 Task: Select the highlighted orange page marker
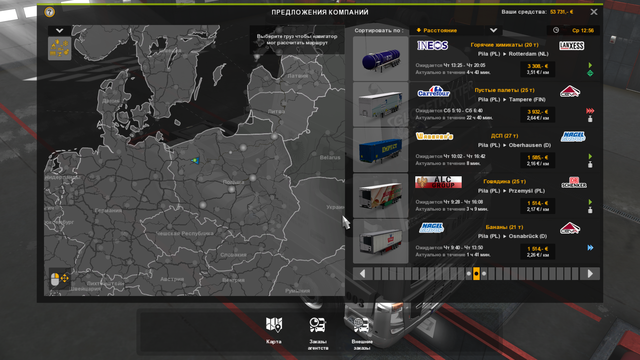pos(476,274)
